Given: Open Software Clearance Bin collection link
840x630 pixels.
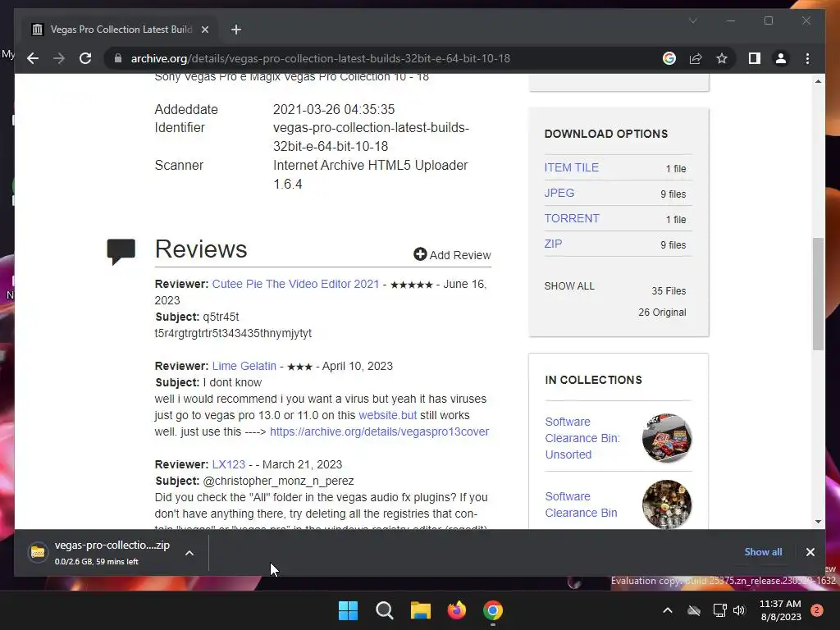Looking at the screenshot, I should (x=581, y=504).
